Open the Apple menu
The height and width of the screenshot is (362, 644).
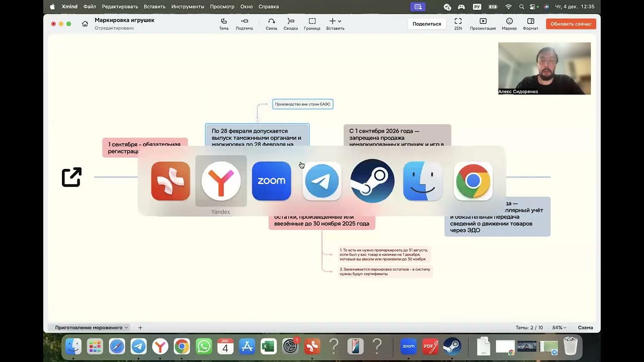52,7
